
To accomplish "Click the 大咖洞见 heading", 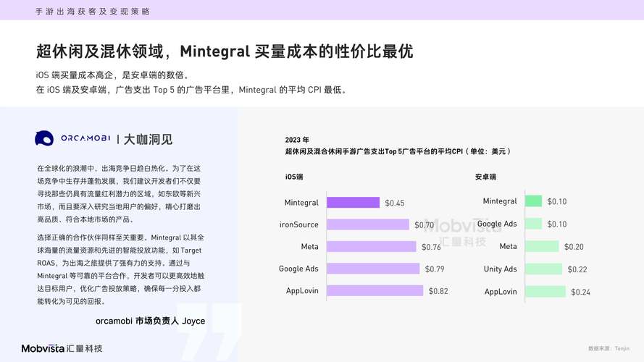I will [x=149, y=139].
